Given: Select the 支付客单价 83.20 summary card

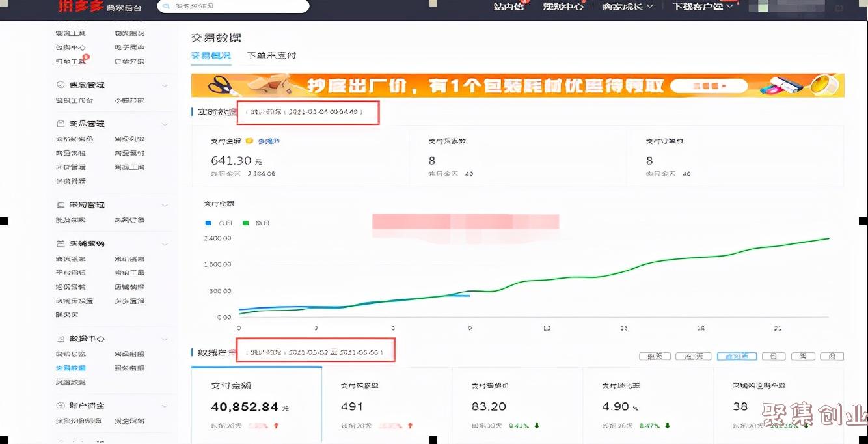Looking at the screenshot, I should point(518,404).
